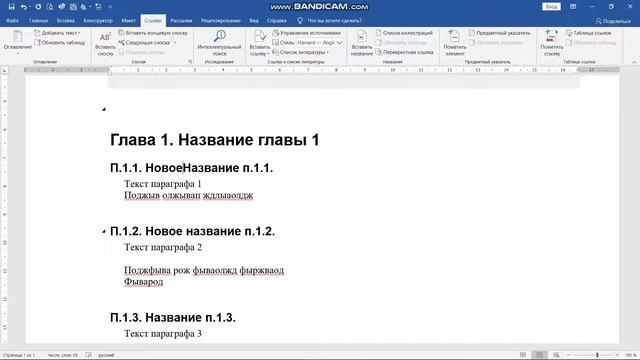Adjust the zoom slider handle

tap(597, 355)
